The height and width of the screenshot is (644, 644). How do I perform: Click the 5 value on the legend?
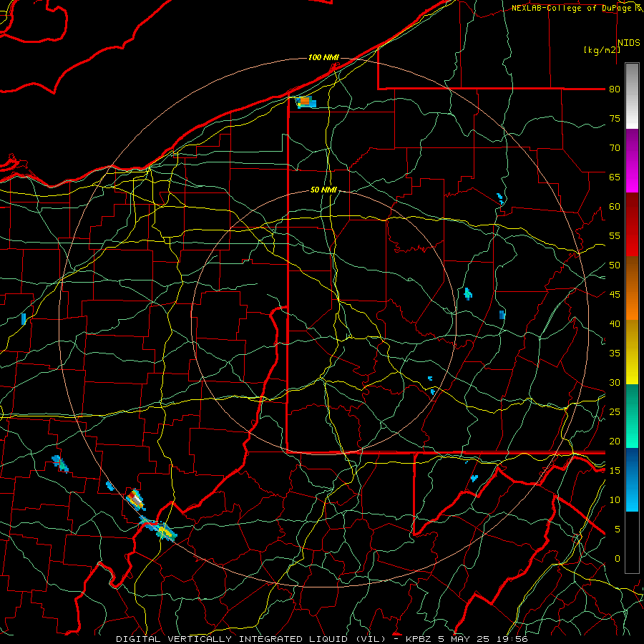[618, 530]
